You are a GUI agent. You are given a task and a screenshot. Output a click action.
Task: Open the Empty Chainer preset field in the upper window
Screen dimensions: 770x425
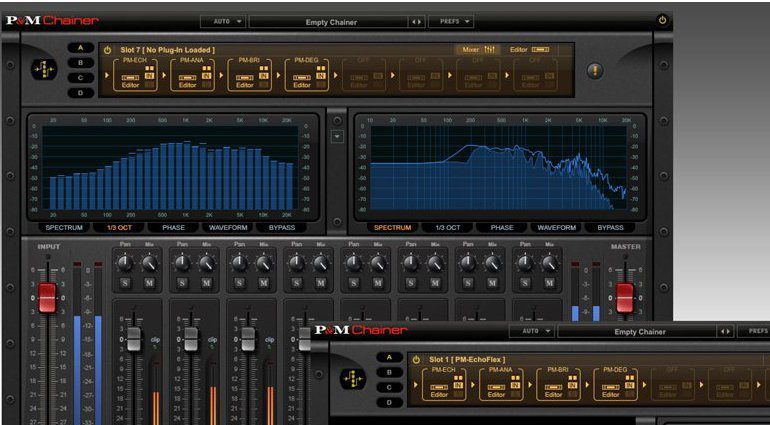tap(329, 22)
